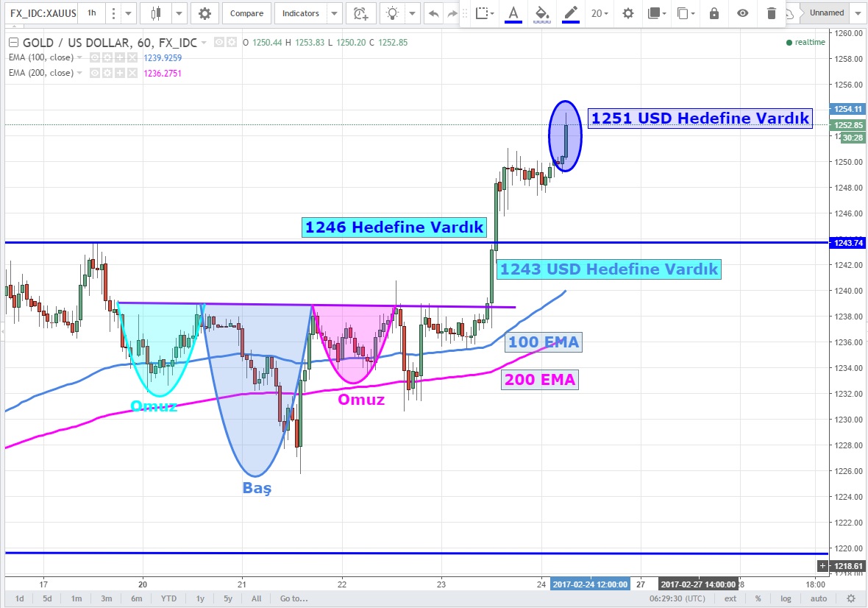Switch to the YTD time range
Screen dimensions: 868x608
point(168,598)
